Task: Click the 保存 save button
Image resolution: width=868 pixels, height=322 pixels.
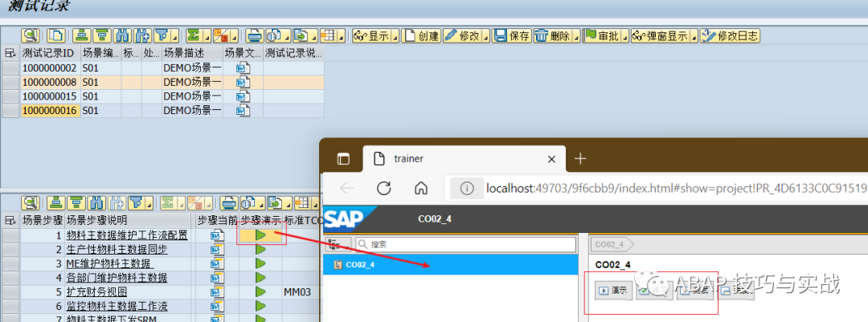Action: coord(512,36)
